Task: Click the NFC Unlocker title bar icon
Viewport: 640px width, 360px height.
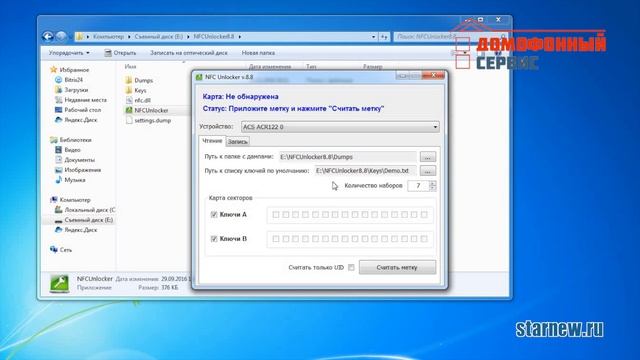Action: 199,77
